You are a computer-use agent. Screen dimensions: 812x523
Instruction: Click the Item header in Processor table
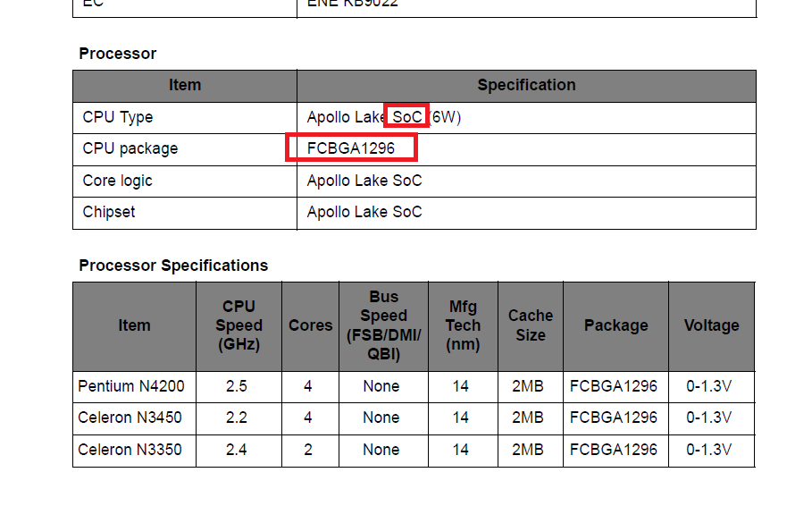(x=185, y=85)
